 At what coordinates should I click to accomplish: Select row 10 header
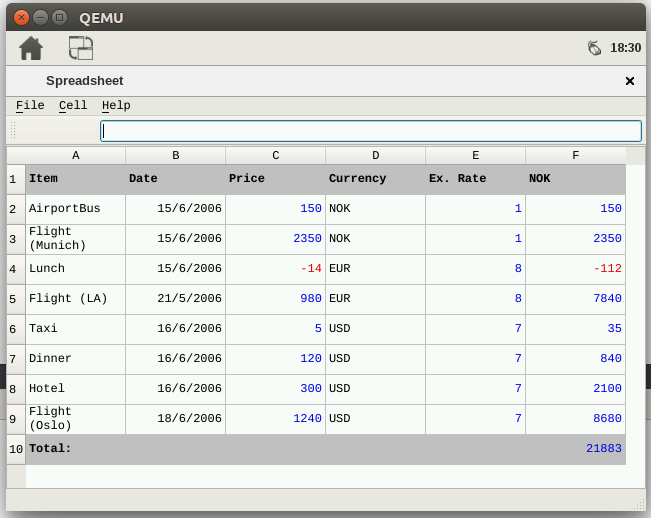[x=15, y=449]
